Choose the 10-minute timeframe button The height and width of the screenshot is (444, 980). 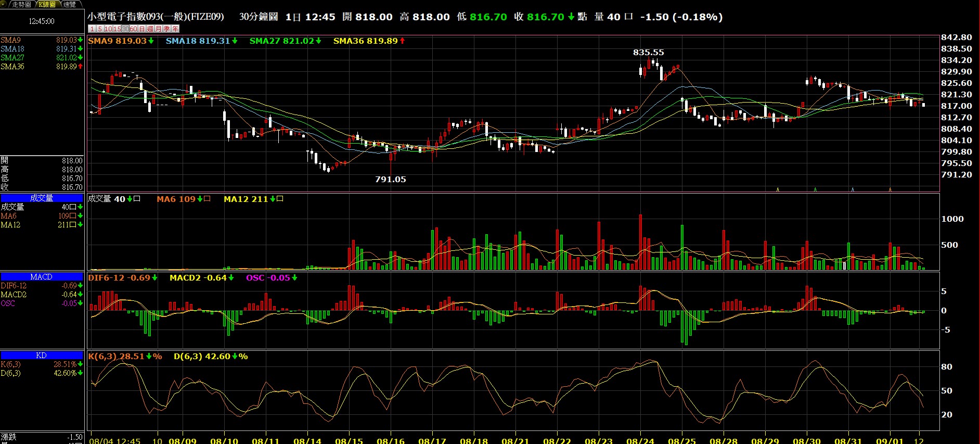pyautogui.click(x=108, y=29)
